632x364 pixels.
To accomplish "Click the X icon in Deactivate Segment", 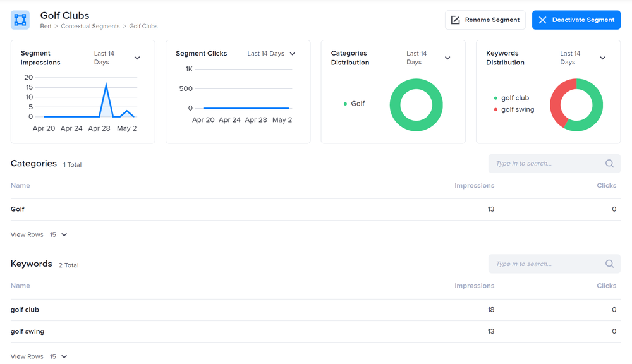I will click(x=542, y=20).
